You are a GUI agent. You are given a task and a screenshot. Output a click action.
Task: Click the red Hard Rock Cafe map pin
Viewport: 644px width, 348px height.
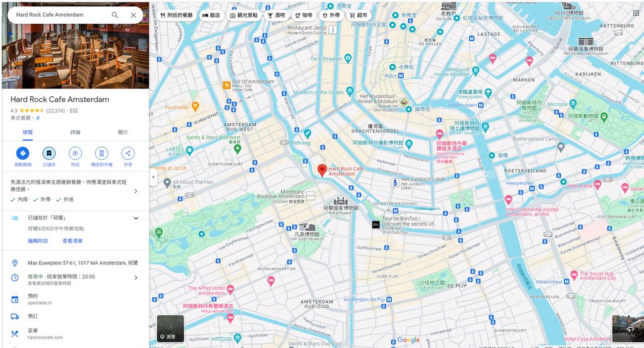322,170
